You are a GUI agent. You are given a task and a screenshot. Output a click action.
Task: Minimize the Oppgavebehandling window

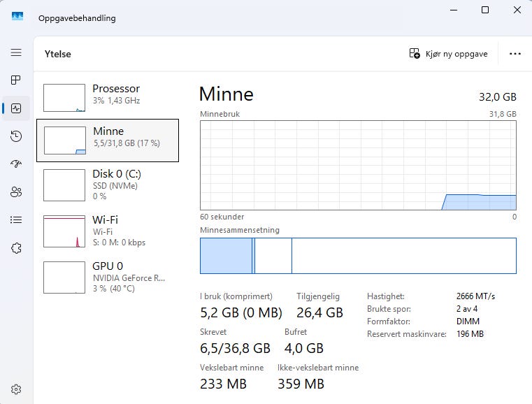pyautogui.click(x=454, y=10)
